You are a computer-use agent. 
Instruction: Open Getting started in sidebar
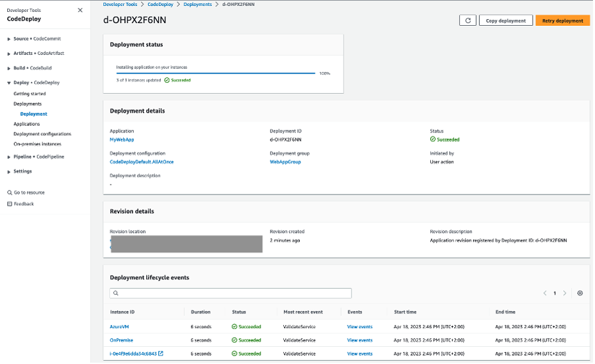pyautogui.click(x=30, y=94)
